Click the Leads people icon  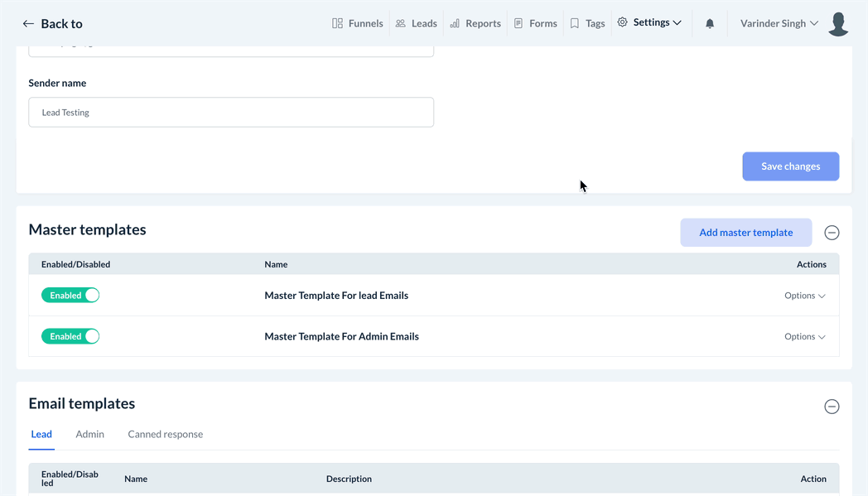(400, 23)
